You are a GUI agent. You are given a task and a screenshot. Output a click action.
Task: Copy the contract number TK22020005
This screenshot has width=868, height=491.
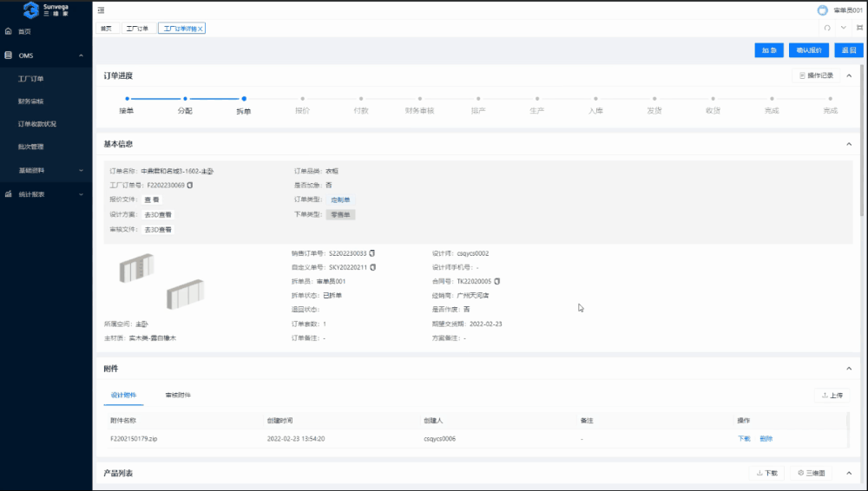(x=497, y=281)
